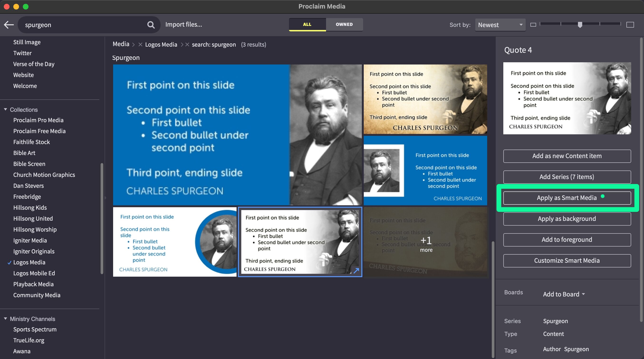This screenshot has height=359, width=644.
Task: Select Bible Screen collection
Action: coord(29,164)
